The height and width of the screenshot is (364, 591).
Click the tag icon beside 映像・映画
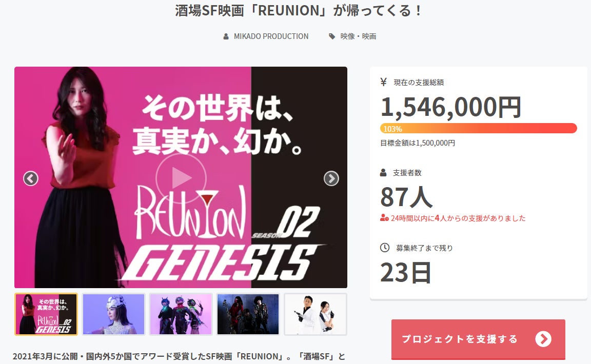[332, 36]
